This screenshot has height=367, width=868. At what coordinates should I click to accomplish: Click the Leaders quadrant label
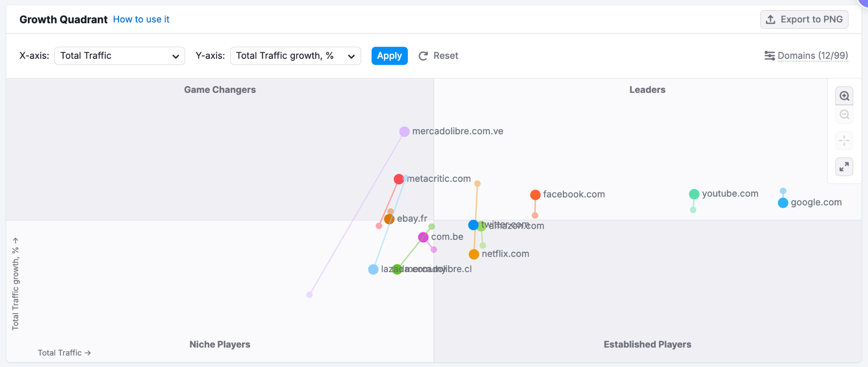click(647, 90)
